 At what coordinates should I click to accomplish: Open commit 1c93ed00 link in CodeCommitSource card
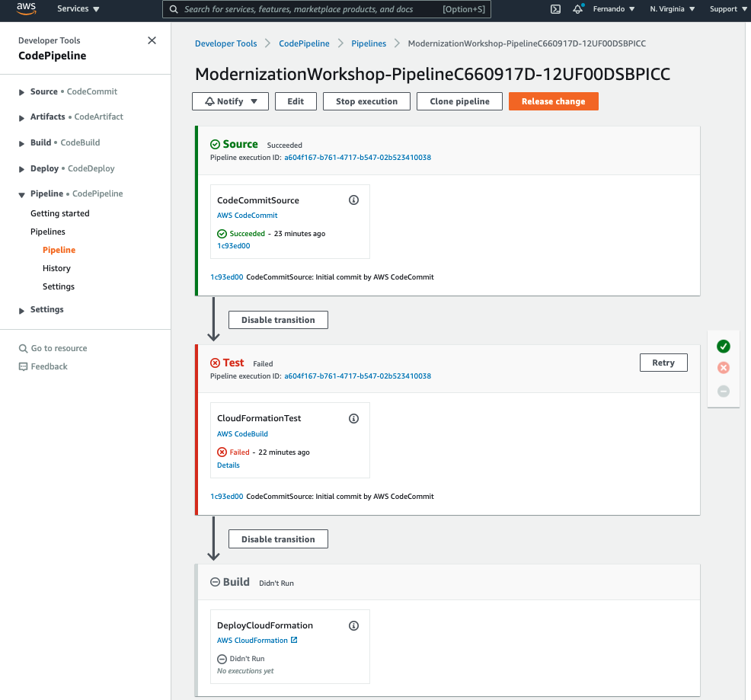tap(234, 246)
